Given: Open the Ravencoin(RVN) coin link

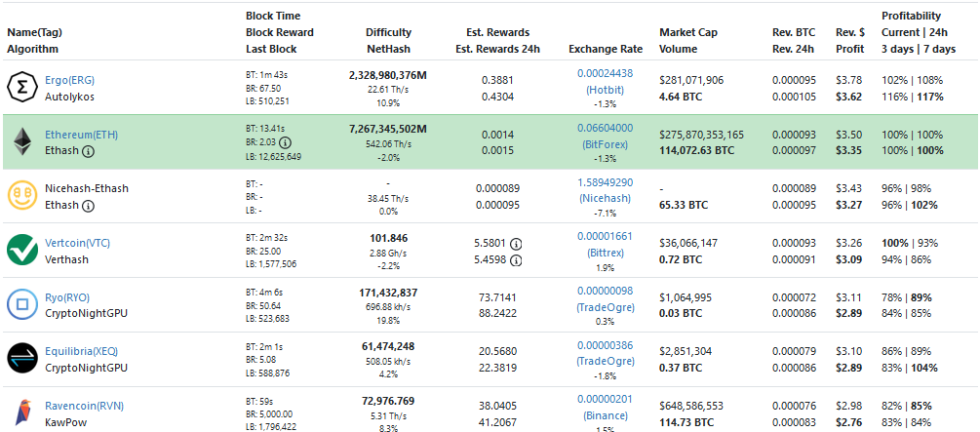Looking at the screenshot, I should tap(84, 406).
